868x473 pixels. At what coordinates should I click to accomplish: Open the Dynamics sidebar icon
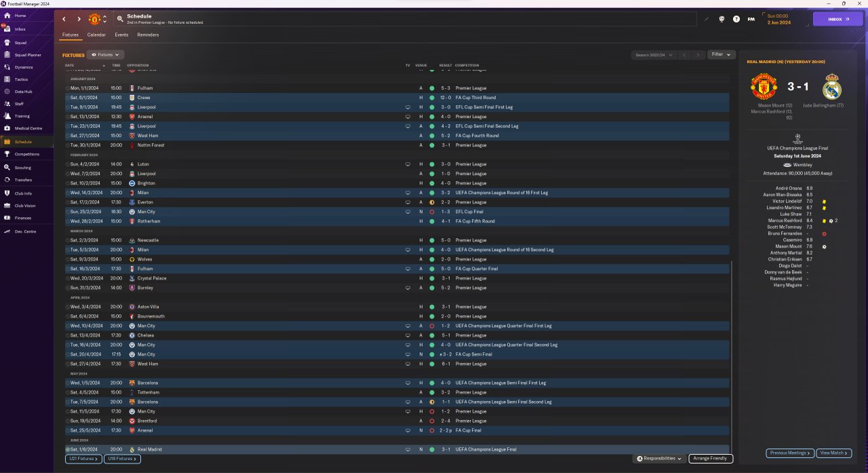7,67
